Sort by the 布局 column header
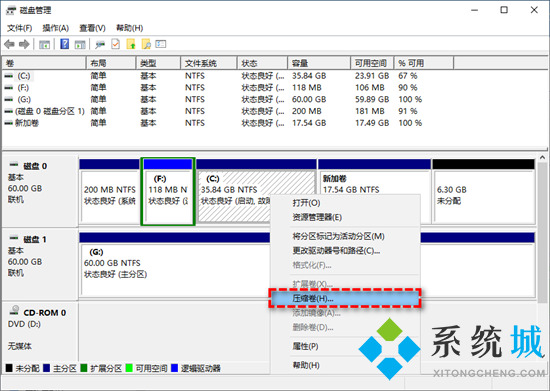The image size is (550, 391). (111, 63)
